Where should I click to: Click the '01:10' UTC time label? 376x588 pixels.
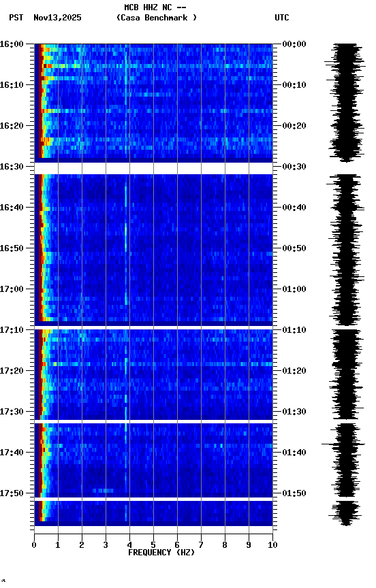tap(294, 330)
